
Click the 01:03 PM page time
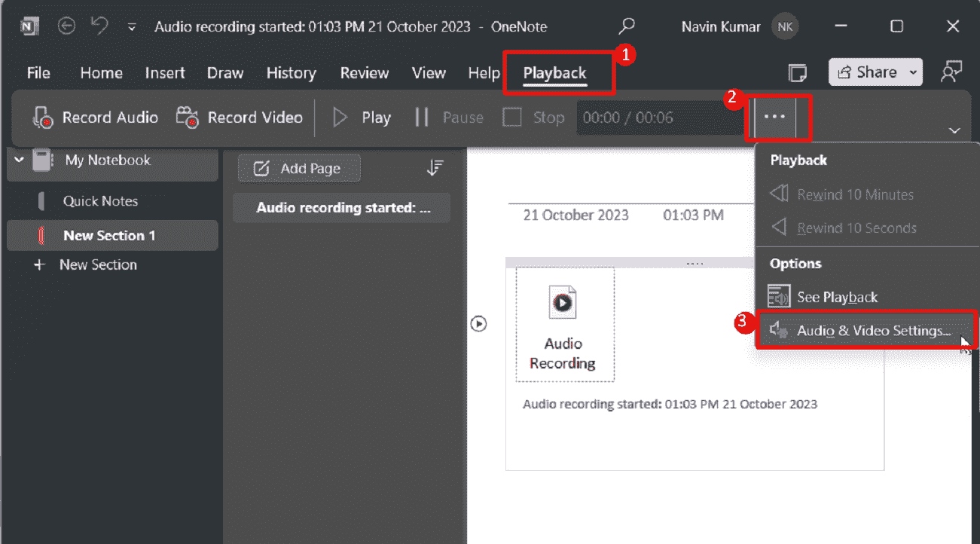click(693, 215)
